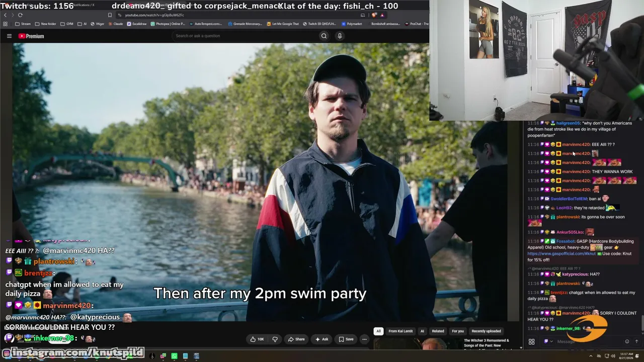Open the browser apps grid on bookmarks bar
This screenshot has width=644, height=362.
coord(5,24)
